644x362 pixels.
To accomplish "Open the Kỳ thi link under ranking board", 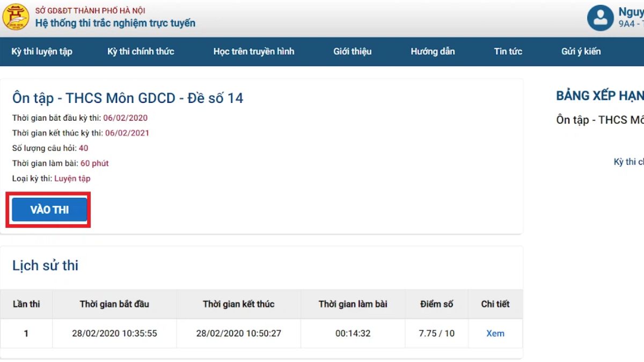I will pos(628,161).
